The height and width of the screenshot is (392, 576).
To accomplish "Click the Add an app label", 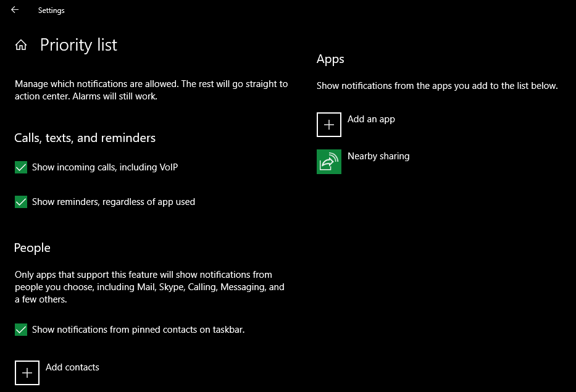I will 371,119.
